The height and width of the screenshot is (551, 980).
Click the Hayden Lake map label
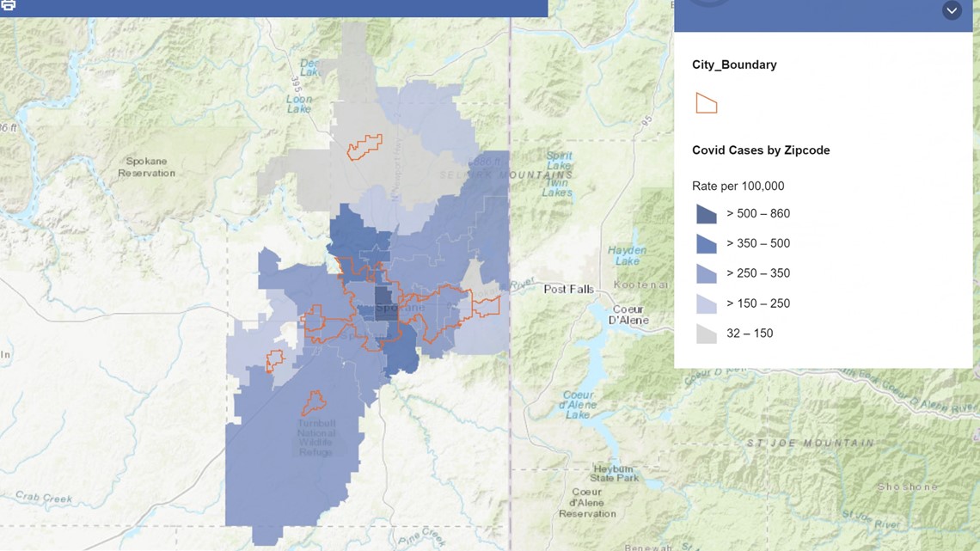pos(627,255)
